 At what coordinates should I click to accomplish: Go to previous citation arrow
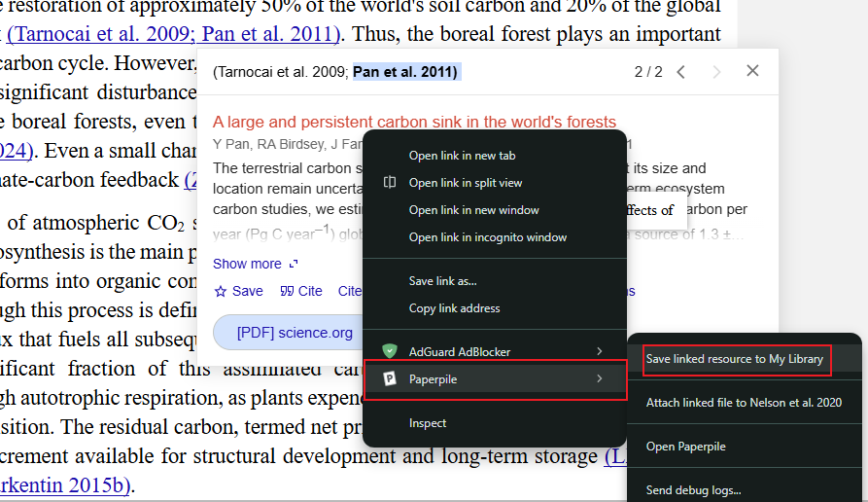click(x=681, y=72)
